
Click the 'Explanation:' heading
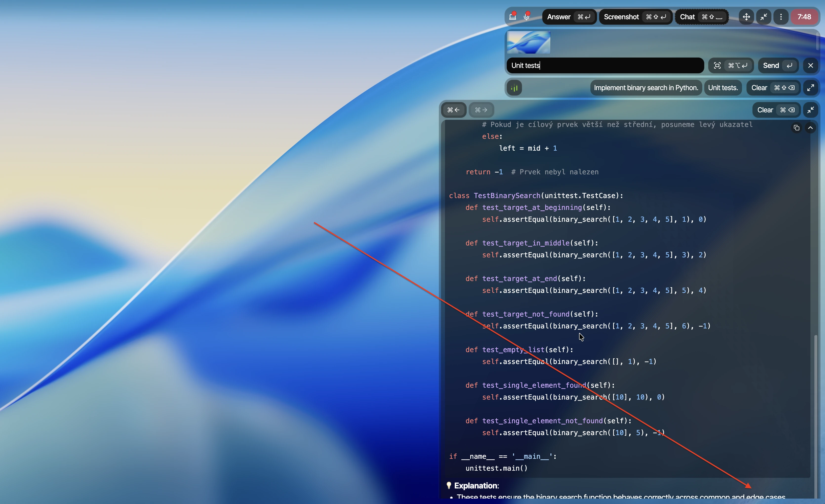tap(476, 485)
